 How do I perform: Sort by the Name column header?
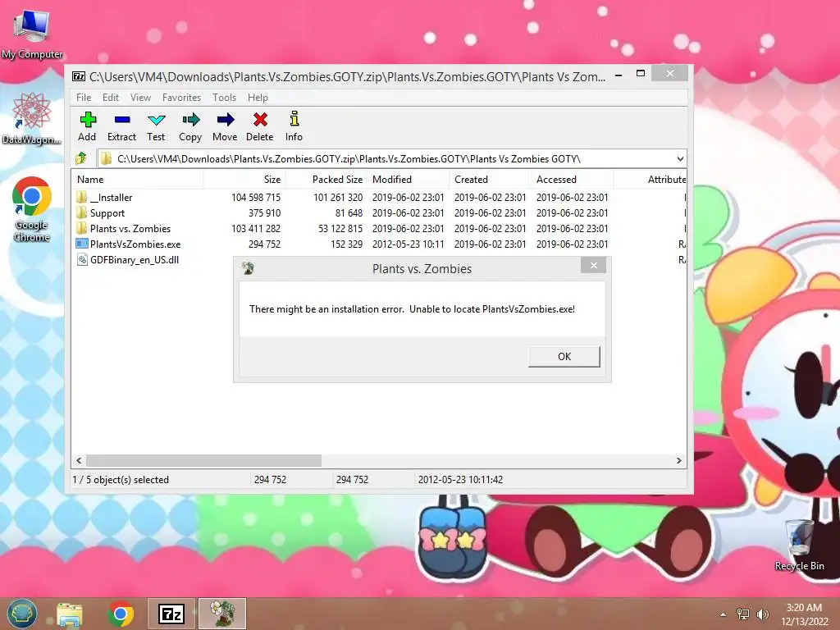[137, 180]
